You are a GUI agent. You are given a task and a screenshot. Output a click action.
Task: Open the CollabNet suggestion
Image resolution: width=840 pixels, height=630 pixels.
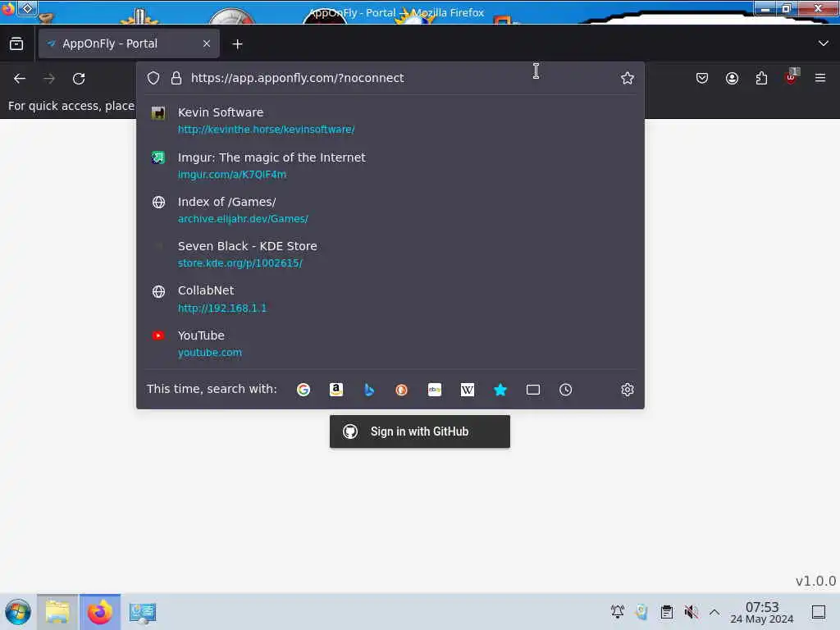click(390, 299)
